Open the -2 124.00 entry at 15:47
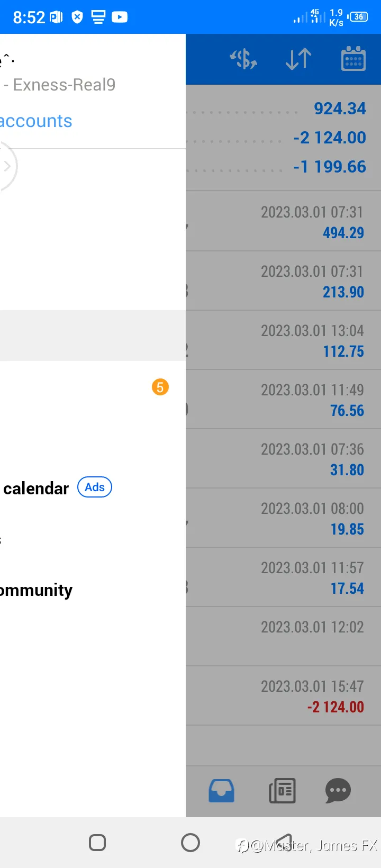Viewport: 381px width, 868px height. click(284, 695)
